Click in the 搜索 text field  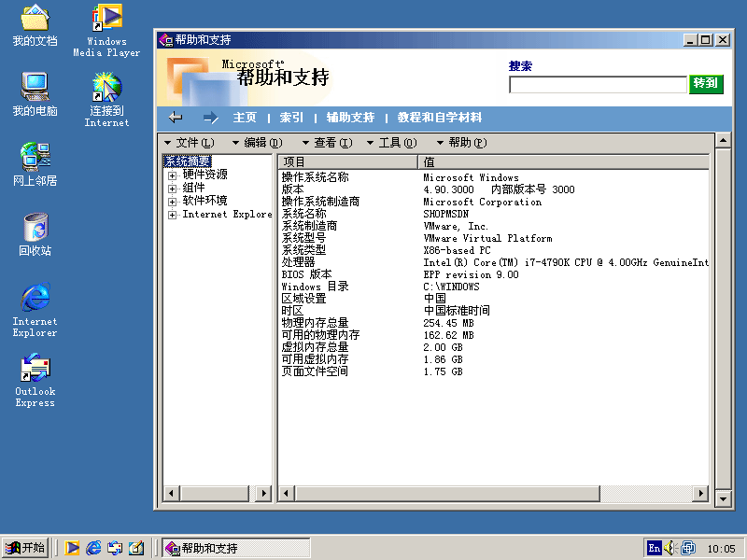click(x=598, y=85)
